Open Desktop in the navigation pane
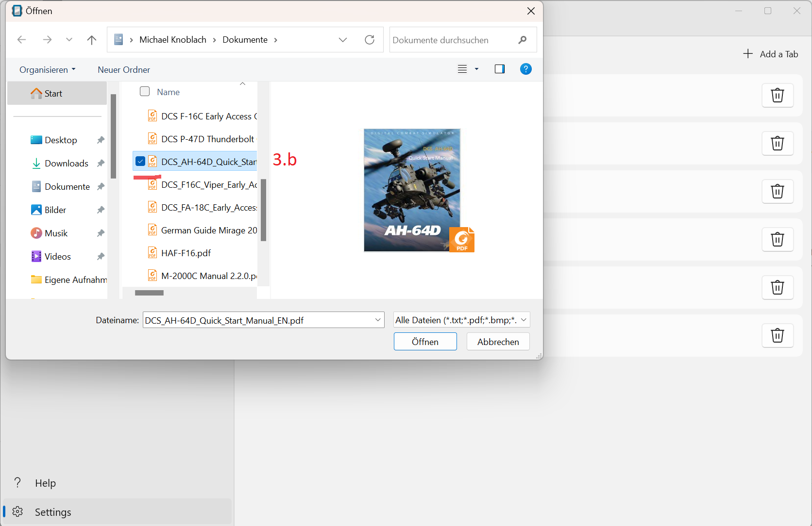The height and width of the screenshot is (526, 812). [61, 140]
